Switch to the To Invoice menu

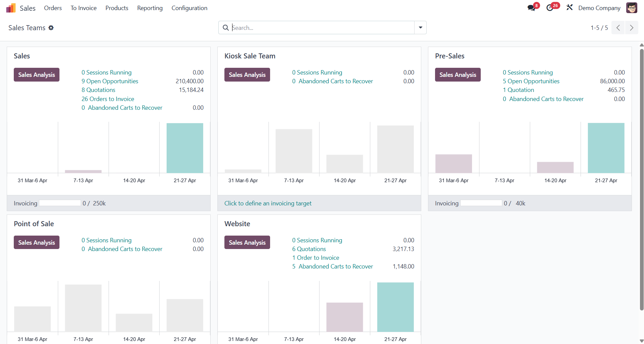point(83,8)
